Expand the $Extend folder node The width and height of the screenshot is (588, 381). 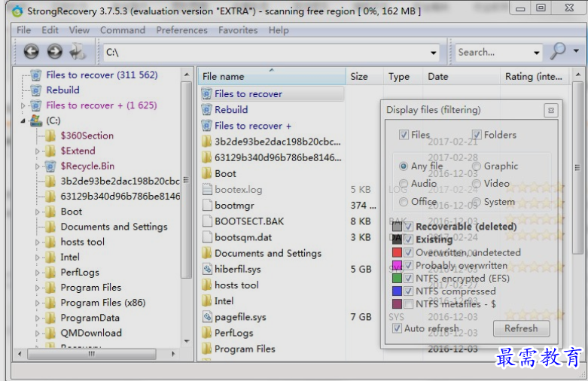tap(37, 151)
